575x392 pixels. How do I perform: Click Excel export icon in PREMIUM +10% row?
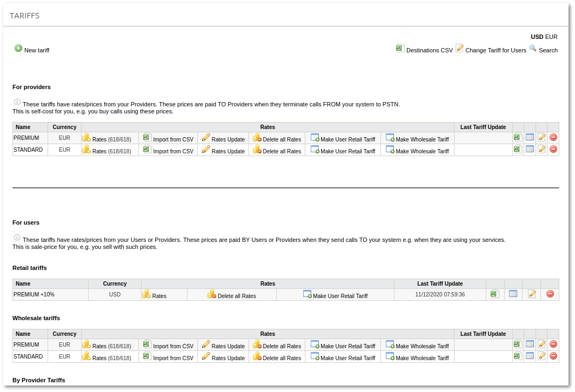tap(494, 294)
